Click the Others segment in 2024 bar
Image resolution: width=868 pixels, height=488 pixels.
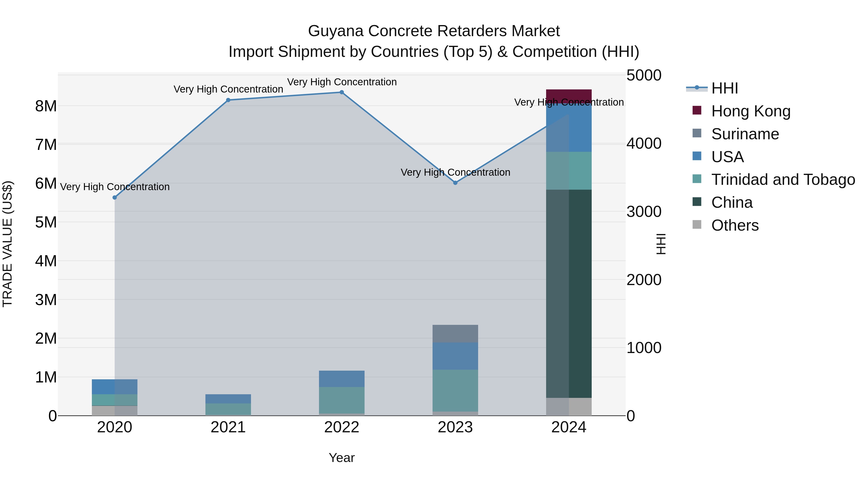click(x=569, y=407)
